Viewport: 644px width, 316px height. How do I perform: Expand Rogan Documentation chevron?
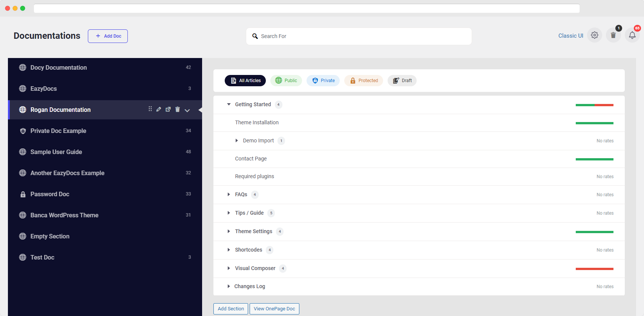[x=187, y=110]
